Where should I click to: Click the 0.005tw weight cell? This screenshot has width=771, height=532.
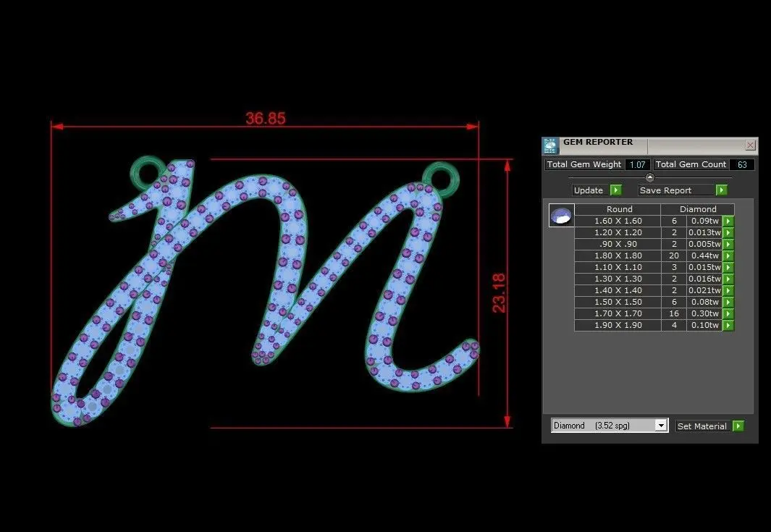point(704,245)
